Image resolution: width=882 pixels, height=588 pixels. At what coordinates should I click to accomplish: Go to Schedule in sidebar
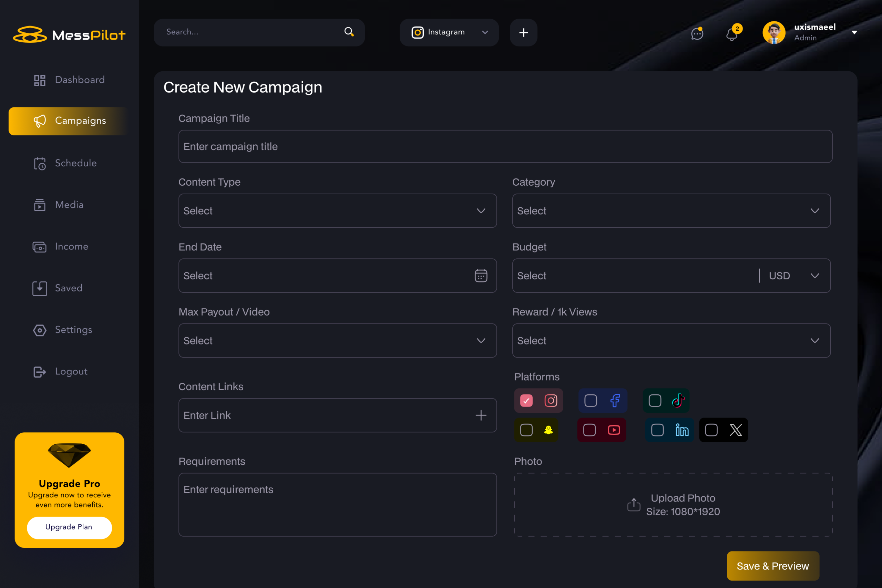coord(75,163)
